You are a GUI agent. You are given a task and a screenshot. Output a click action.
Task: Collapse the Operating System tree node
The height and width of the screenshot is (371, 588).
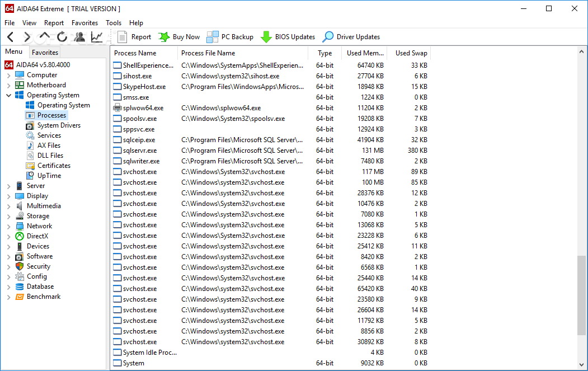(x=8, y=95)
